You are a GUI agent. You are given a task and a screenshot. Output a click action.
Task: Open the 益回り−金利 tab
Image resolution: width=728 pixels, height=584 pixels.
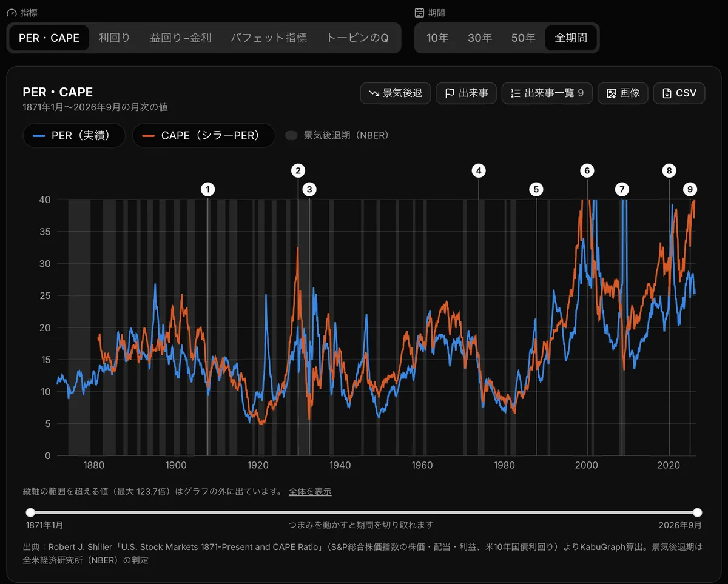click(x=180, y=38)
